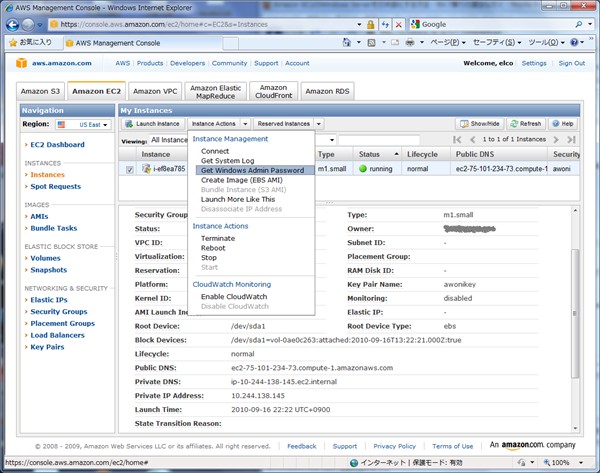Click the IE forward navigation arrow
Viewport: 600px width, 473px height.
click(x=28, y=25)
